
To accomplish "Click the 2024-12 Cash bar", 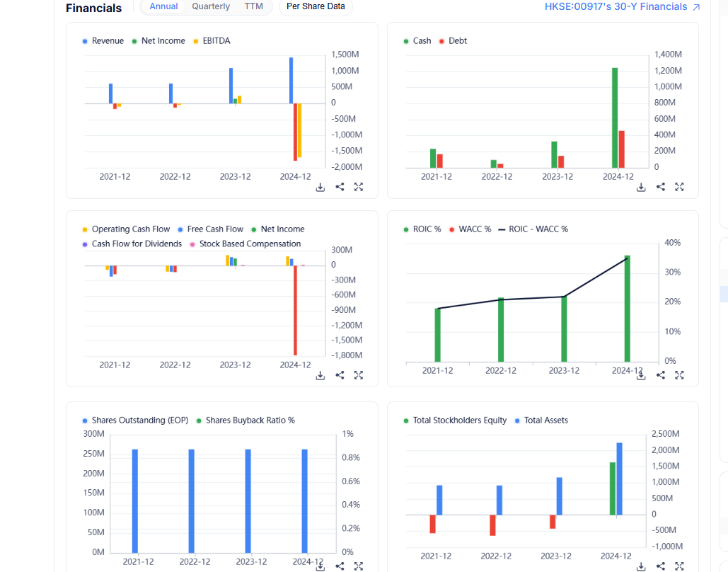I will (x=615, y=118).
